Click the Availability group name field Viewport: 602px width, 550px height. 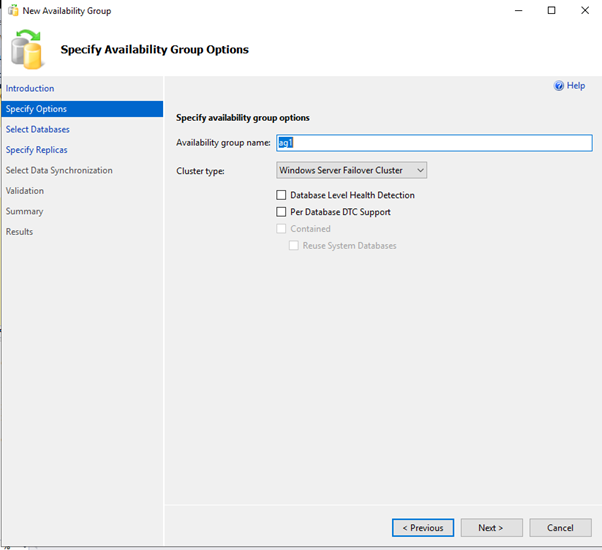pyautogui.click(x=434, y=143)
